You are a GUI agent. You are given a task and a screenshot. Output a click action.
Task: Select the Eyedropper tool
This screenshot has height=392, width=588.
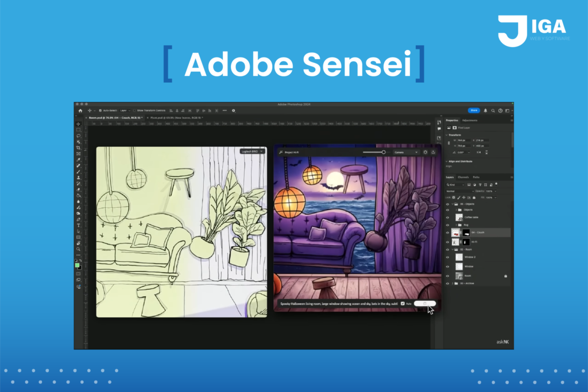78,160
